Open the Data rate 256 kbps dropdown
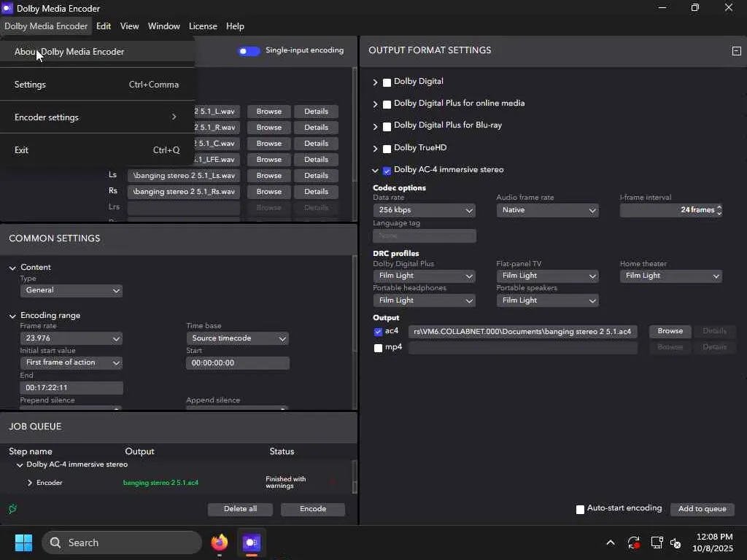The image size is (747, 560). (424, 210)
